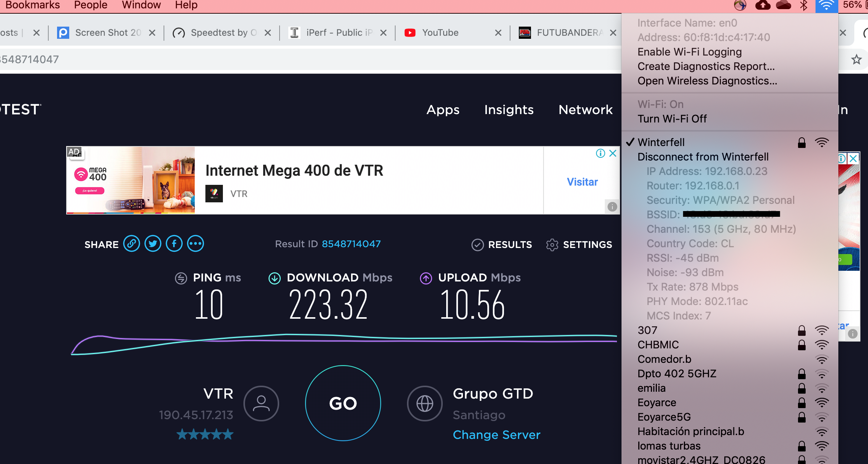Viewport: 868px width, 464px height.
Task: Join Habitación principal.b network
Action: [x=730, y=431]
